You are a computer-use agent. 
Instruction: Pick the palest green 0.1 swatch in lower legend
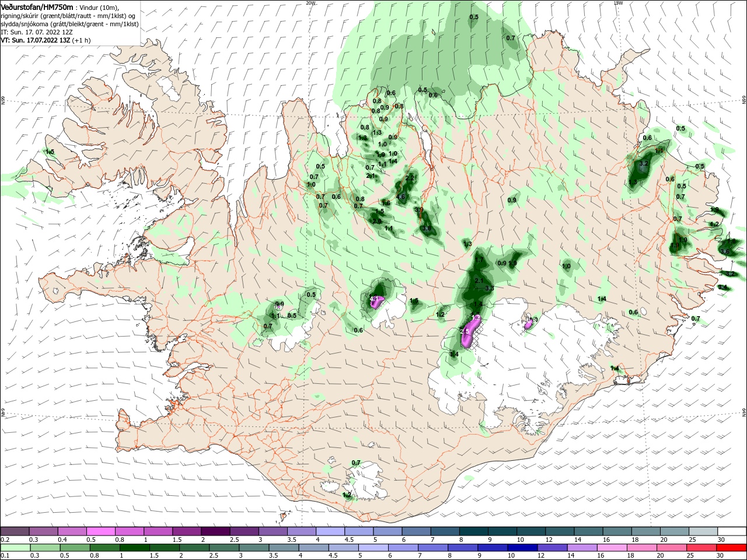(x=15, y=548)
